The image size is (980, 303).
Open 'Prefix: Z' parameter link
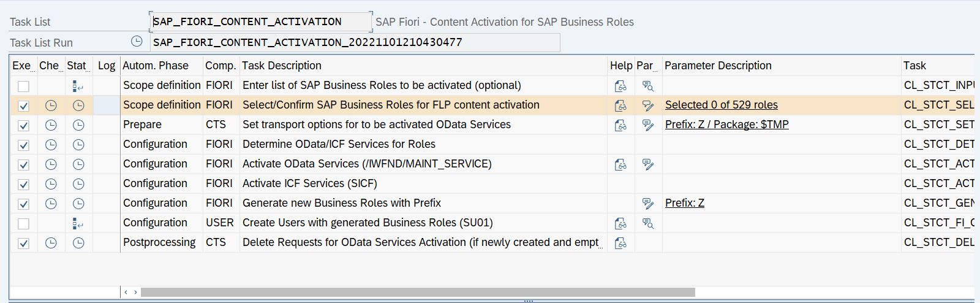tap(684, 203)
